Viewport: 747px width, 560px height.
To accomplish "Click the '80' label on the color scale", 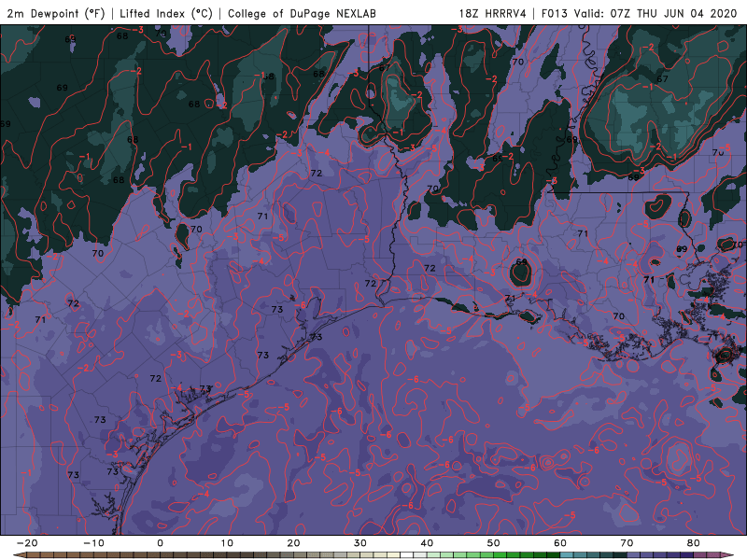I will point(694,543).
